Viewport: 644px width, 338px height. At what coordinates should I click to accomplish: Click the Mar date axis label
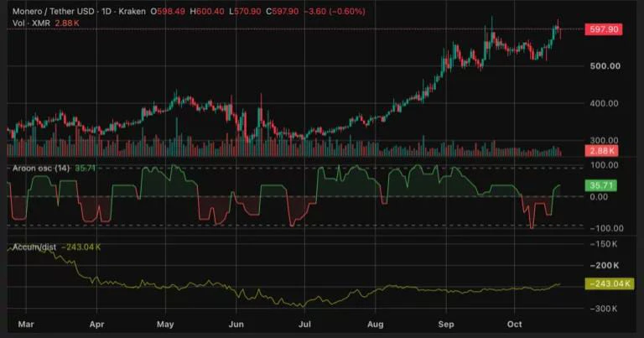(x=26, y=325)
